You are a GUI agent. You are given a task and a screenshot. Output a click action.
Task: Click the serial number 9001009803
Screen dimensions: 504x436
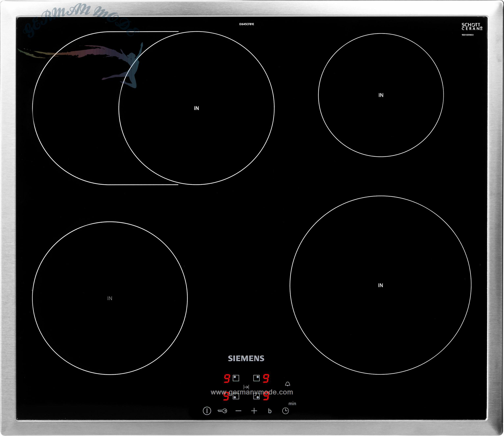[x=468, y=35]
